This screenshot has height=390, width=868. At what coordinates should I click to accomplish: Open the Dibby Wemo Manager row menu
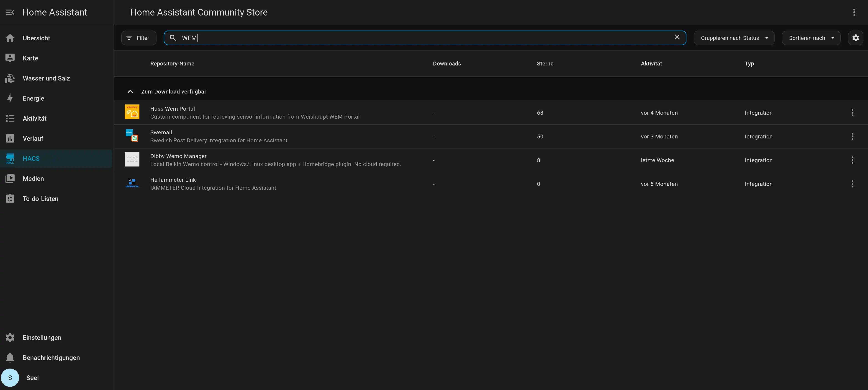tap(853, 160)
